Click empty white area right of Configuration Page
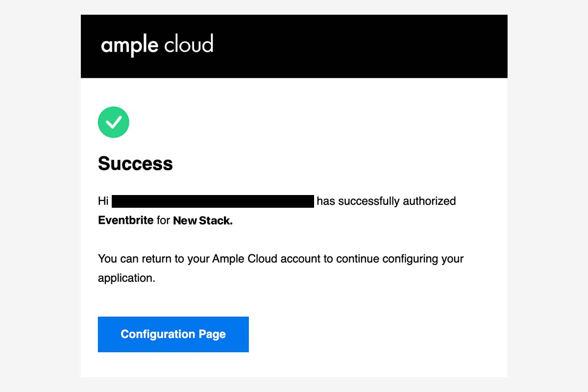The image size is (588, 392). [x=377, y=334]
